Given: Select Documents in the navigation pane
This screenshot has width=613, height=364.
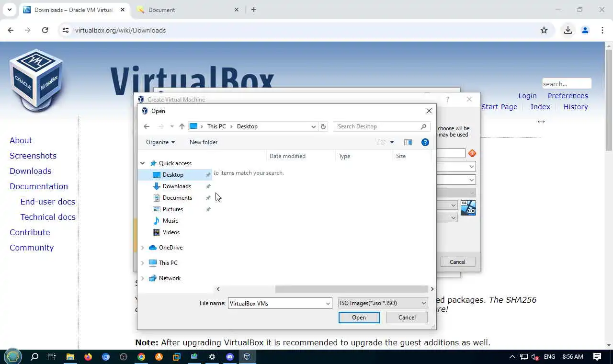Looking at the screenshot, I should point(177,198).
